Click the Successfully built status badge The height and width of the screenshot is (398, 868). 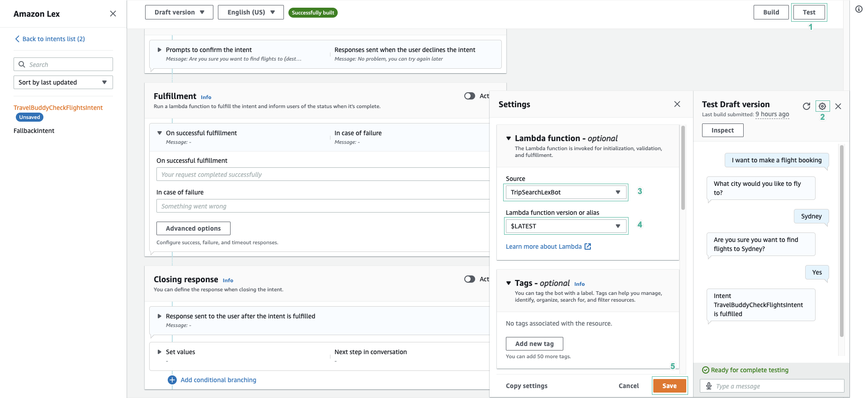313,13
